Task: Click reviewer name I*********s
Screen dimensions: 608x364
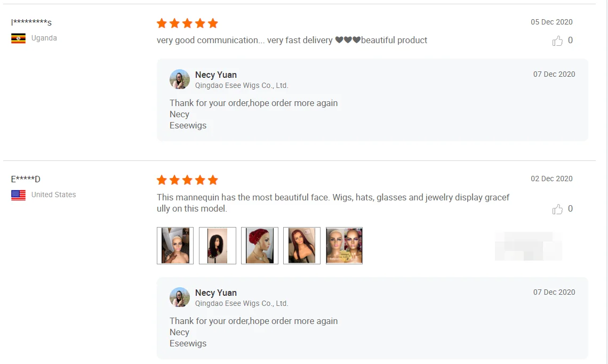Action: click(x=31, y=22)
